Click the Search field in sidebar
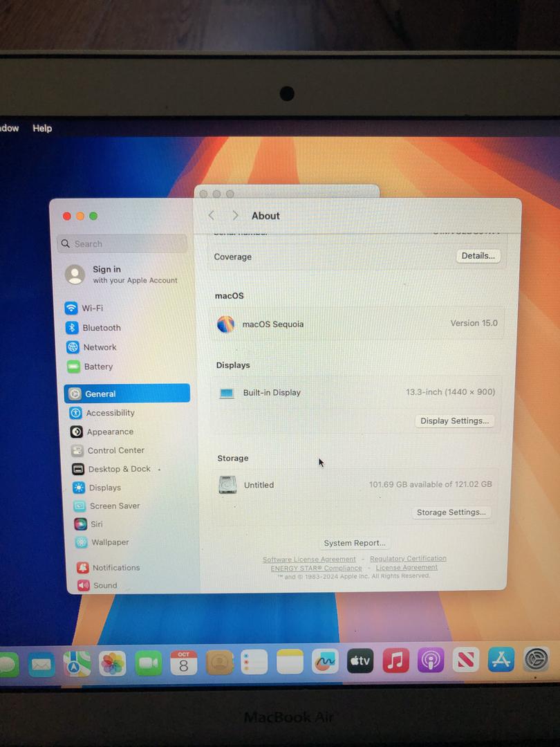Viewport: 560px width, 747px height. coord(122,243)
